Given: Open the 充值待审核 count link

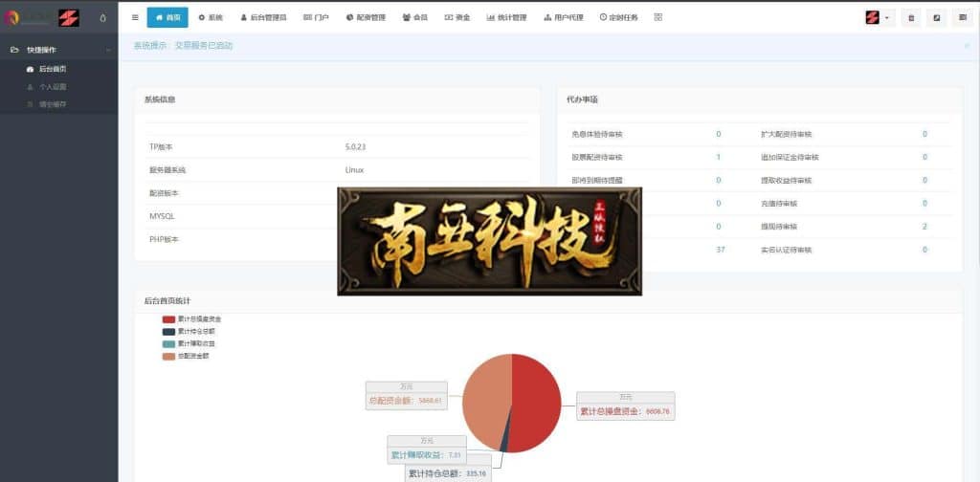Looking at the screenshot, I should click(x=924, y=203).
